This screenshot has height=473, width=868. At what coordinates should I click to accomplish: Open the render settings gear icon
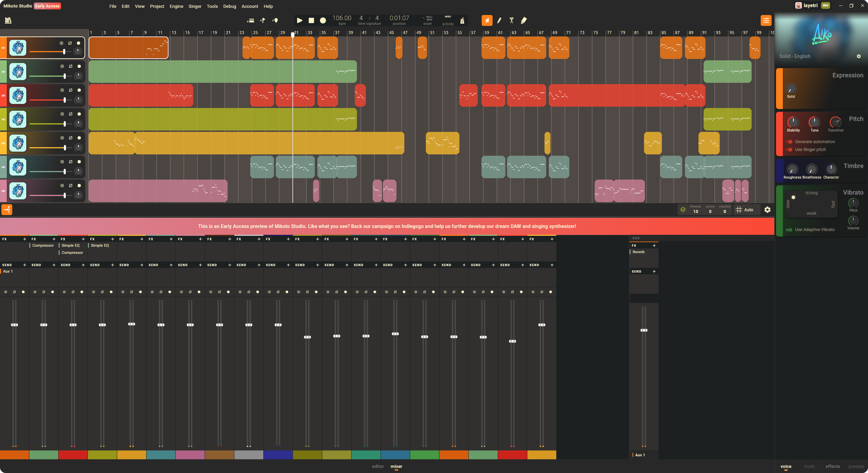(767, 210)
